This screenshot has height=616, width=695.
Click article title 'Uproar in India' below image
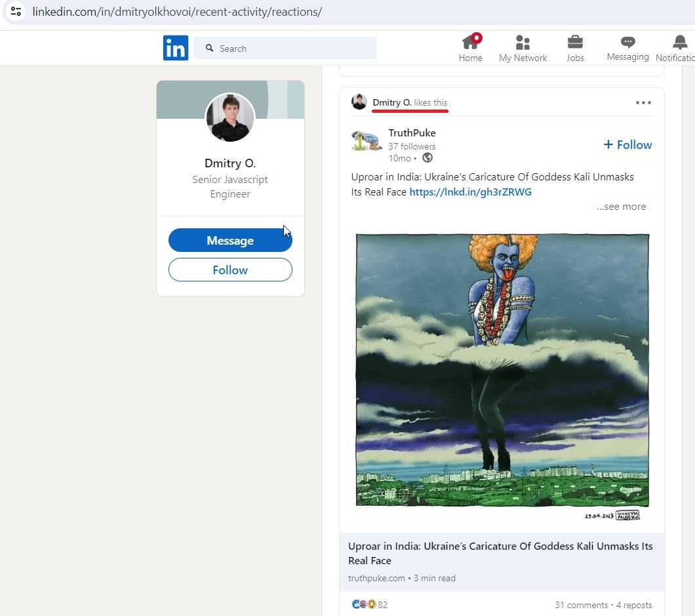coord(500,553)
